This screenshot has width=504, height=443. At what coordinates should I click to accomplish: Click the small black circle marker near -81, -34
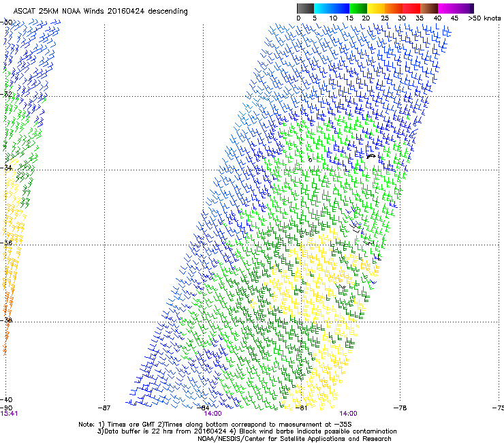[x=310, y=160]
